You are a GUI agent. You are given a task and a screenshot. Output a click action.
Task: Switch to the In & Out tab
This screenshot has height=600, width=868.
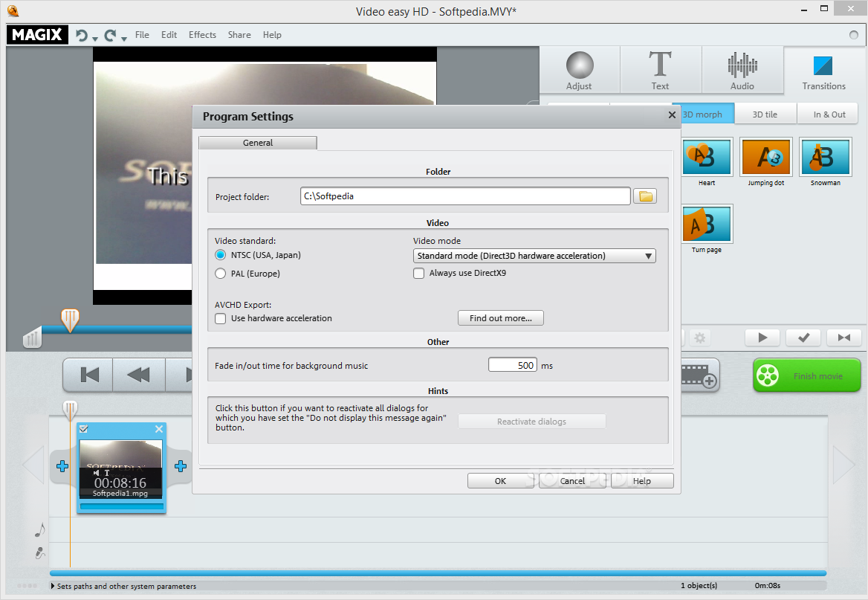click(x=829, y=114)
